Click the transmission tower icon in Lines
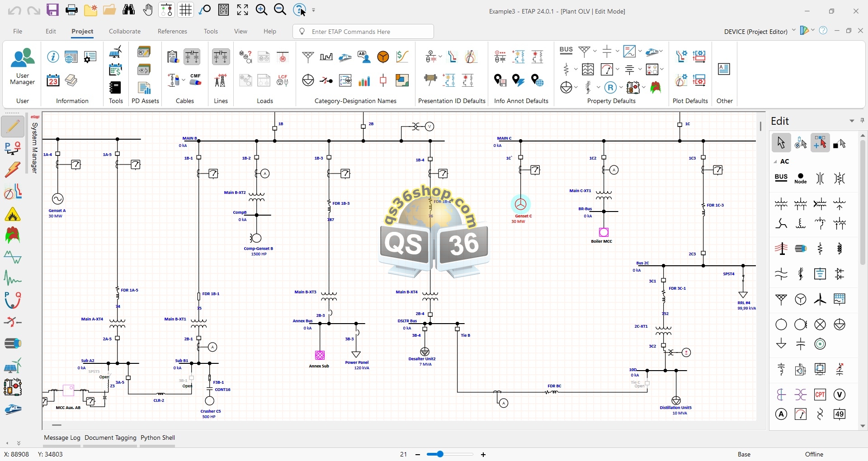The height and width of the screenshot is (461, 868). [x=221, y=81]
